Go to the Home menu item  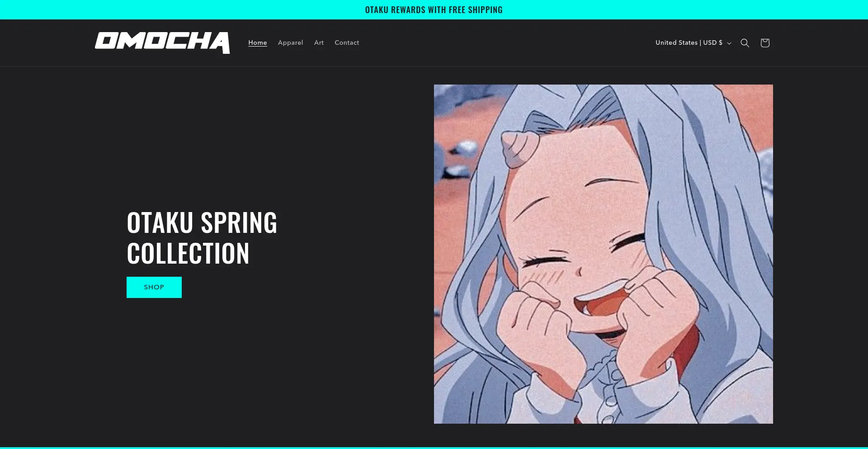pos(258,43)
